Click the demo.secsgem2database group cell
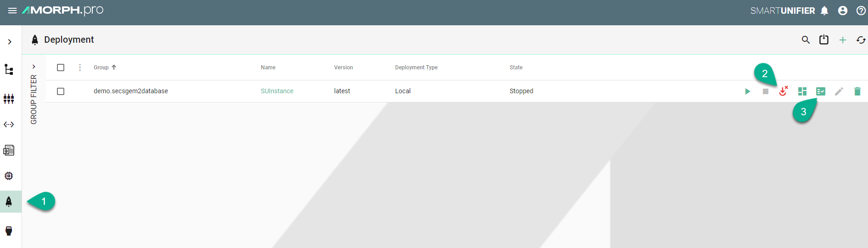868x248 pixels. click(x=131, y=91)
